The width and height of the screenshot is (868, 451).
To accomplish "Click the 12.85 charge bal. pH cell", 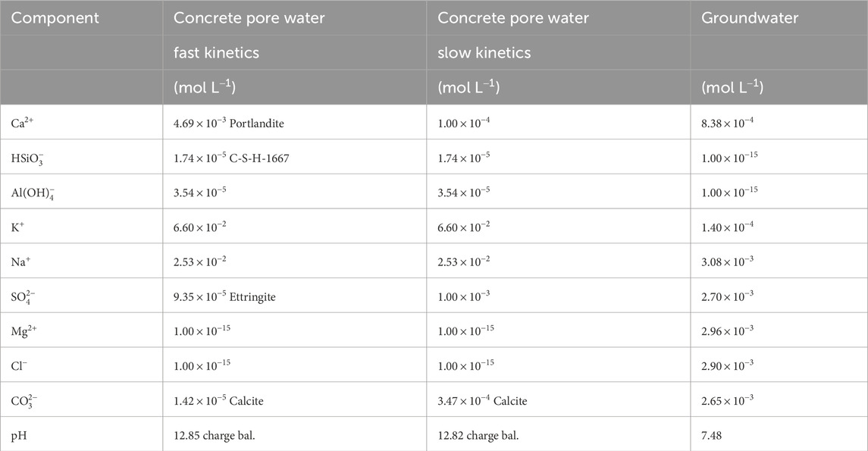I will pos(215,435).
